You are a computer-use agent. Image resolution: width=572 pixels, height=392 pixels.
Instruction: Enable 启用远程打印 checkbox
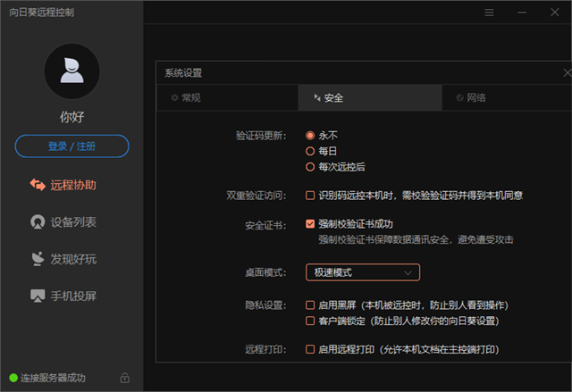310,349
